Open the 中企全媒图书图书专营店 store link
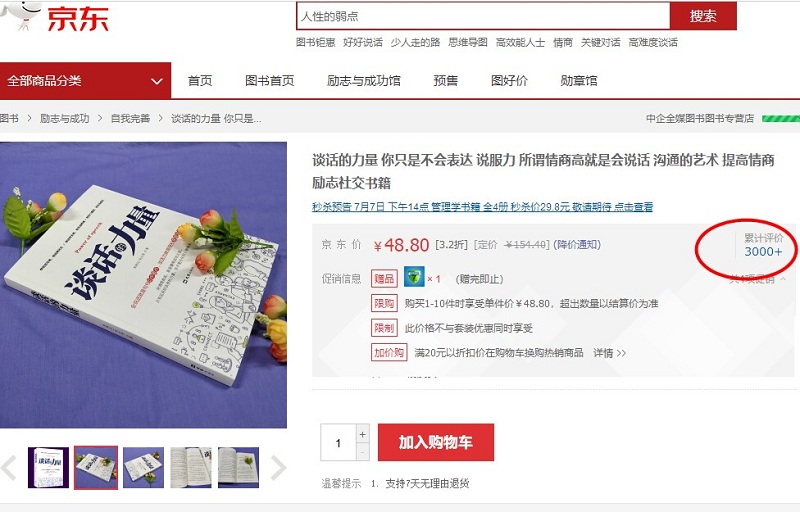 coord(699,118)
